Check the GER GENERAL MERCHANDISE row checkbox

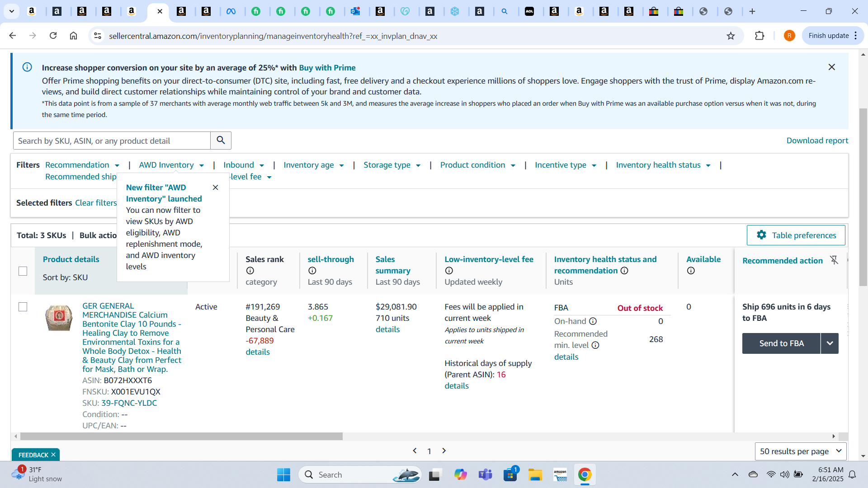tap(23, 307)
